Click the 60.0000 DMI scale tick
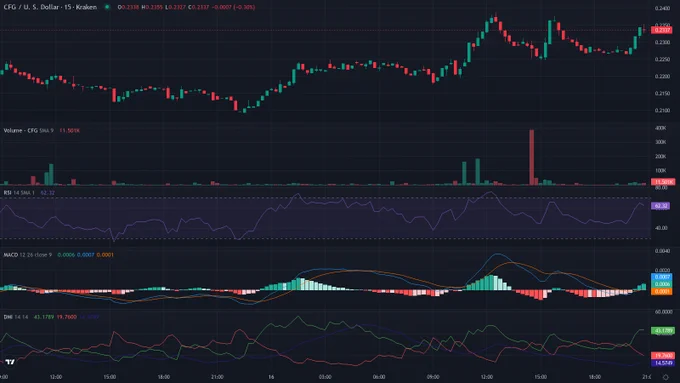Viewport: 680px width, 383px height. coord(664,312)
